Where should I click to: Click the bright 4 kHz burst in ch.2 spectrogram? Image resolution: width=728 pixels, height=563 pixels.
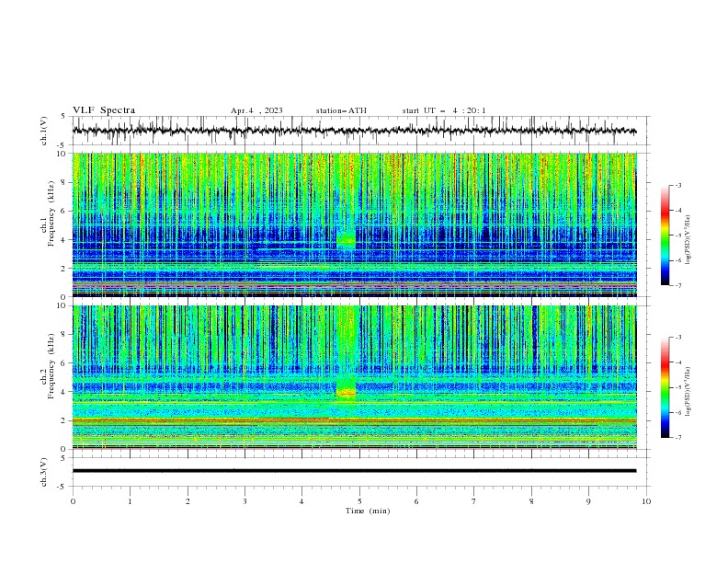347,393
